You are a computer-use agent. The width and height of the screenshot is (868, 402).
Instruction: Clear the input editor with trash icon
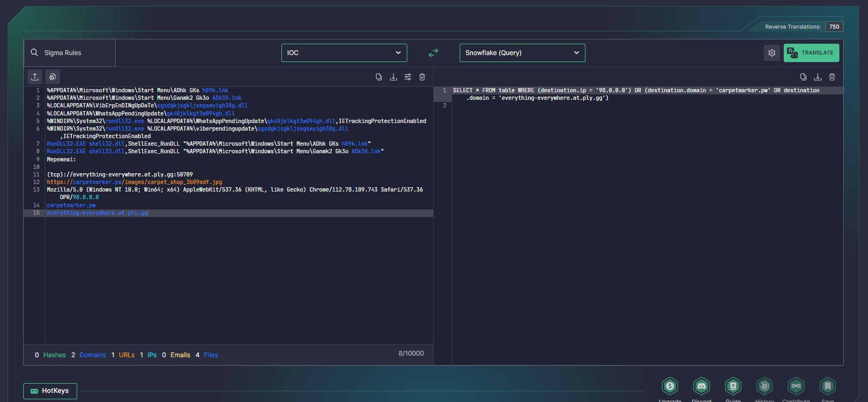tap(422, 77)
